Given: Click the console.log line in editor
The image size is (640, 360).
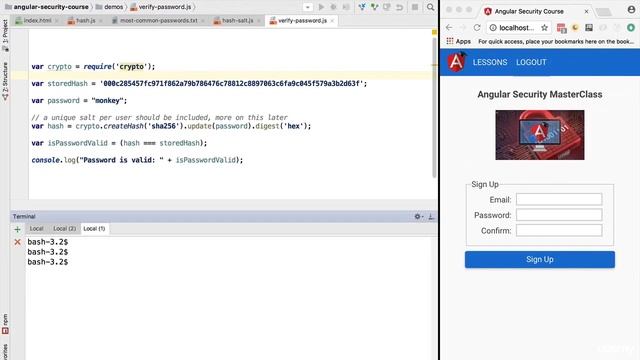Looking at the screenshot, I should (x=137, y=160).
